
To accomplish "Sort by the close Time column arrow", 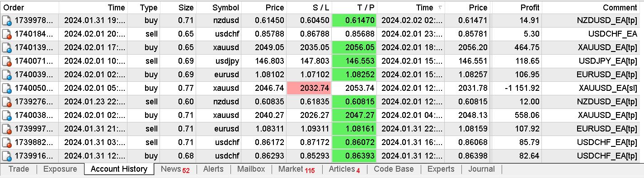I will (x=440, y=7).
